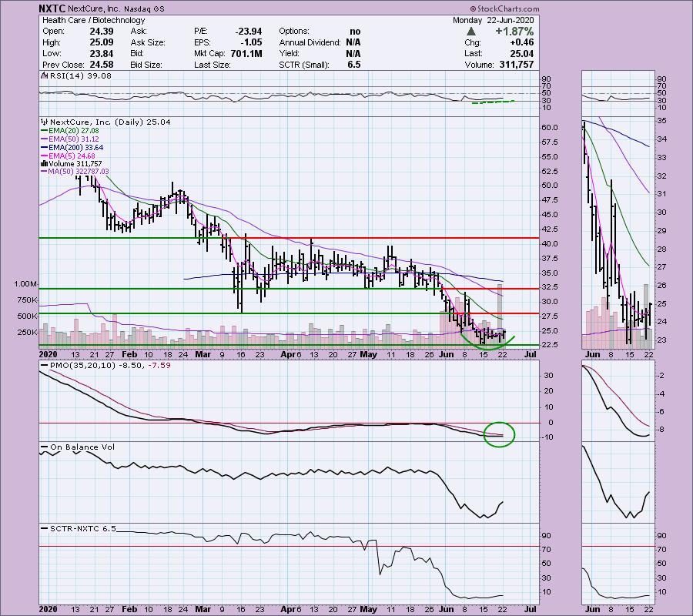Select the pink EMA(5) legend line swatch
This screenshot has height=616, width=693.
coord(44,156)
